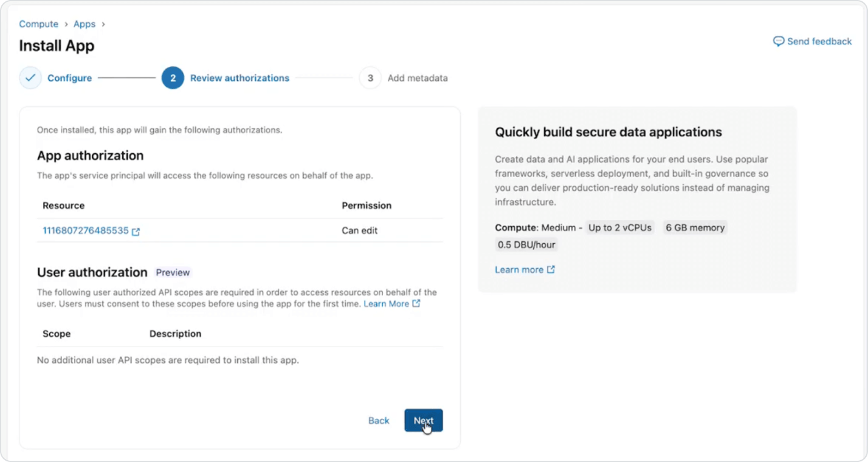This screenshot has height=462, width=868.
Task: Click the external-link icon beside sidebar Learn more
Action: (550, 269)
